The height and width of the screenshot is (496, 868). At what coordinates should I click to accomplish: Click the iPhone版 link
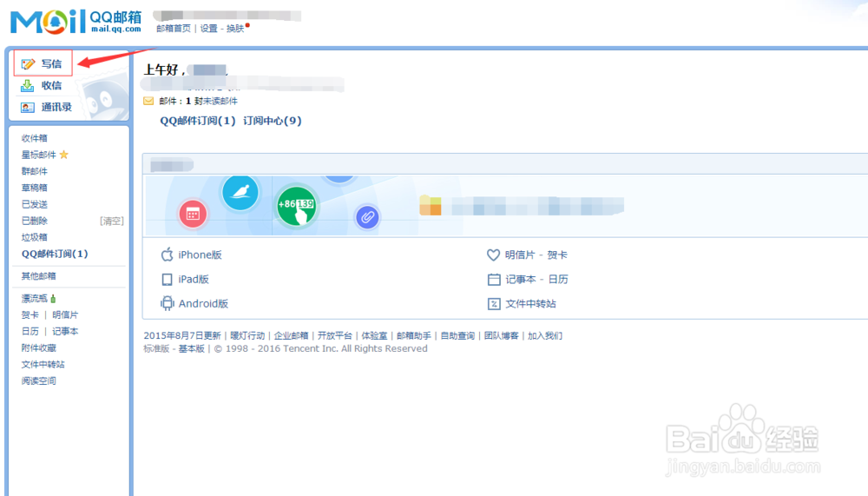click(200, 255)
